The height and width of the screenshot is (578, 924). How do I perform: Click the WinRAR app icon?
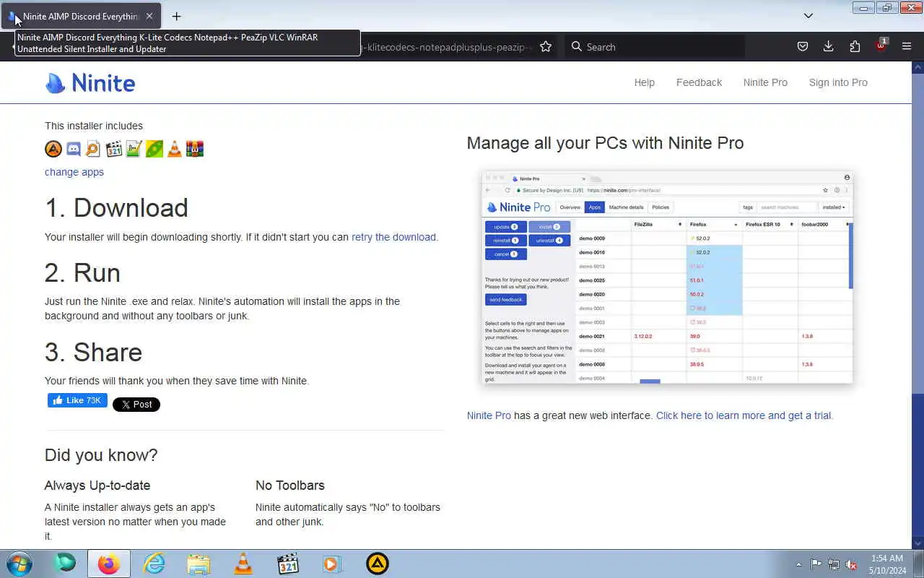194,149
